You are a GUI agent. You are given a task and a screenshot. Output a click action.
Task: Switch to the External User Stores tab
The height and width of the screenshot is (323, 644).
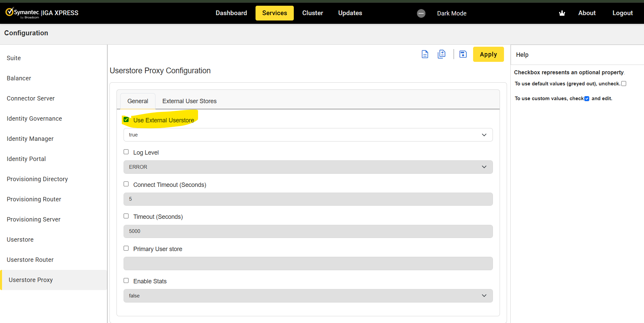(x=189, y=101)
